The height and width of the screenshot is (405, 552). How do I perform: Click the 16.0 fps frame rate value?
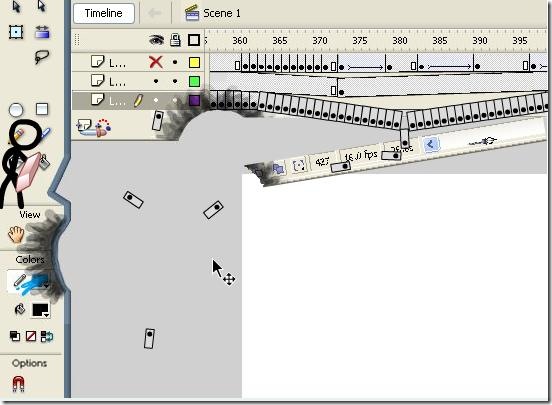coord(360,155)
